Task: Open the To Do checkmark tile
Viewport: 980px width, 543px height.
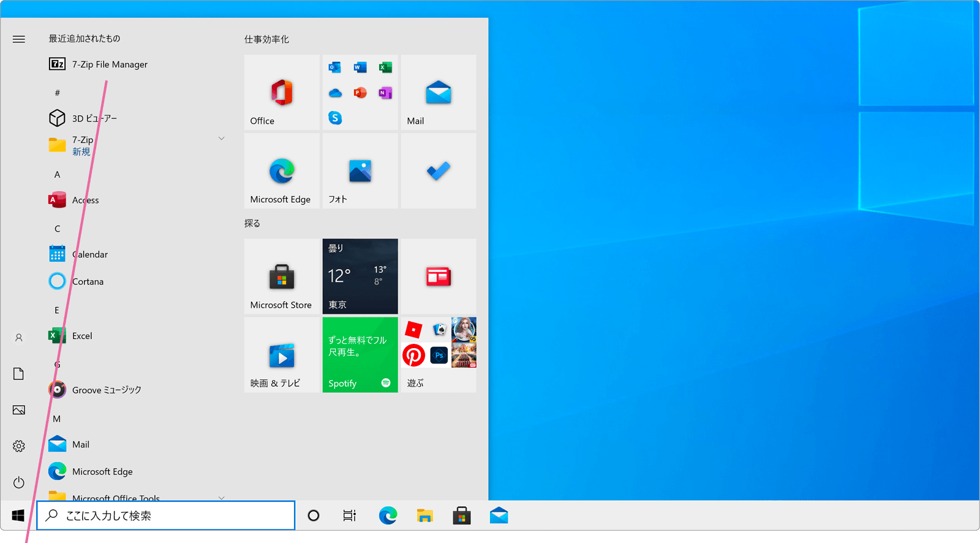Action: [439, 171]
